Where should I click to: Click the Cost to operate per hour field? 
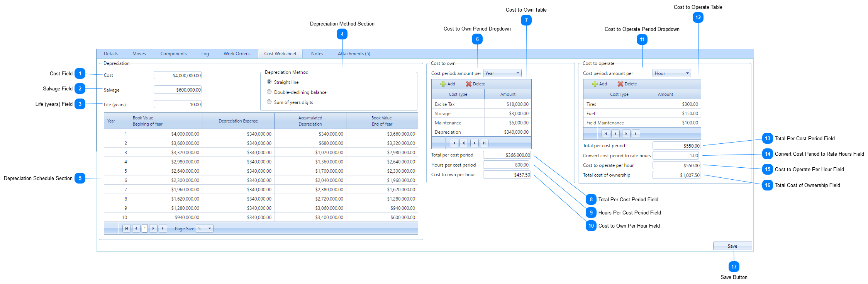pyautogui.click(x=676, y=165)
